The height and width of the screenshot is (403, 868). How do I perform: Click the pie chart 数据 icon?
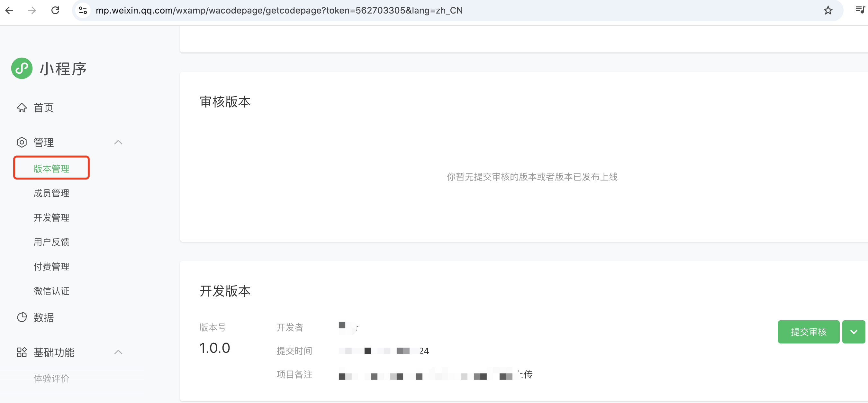point(22,317)
